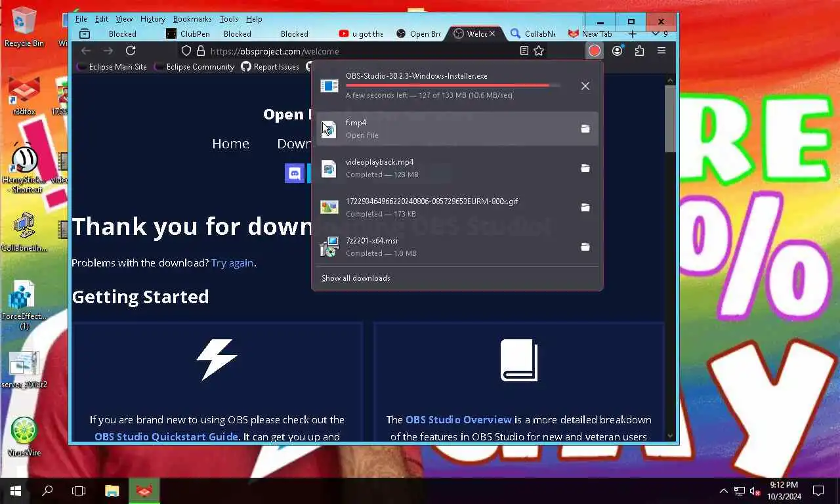Toggle reader view icon in address bar

[524, 51]
